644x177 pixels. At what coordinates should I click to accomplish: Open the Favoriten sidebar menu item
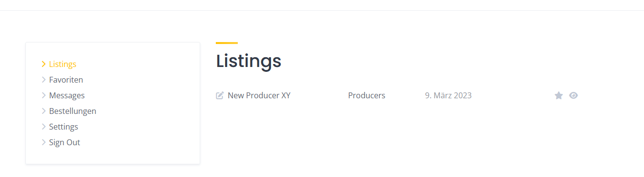(66, 80)
